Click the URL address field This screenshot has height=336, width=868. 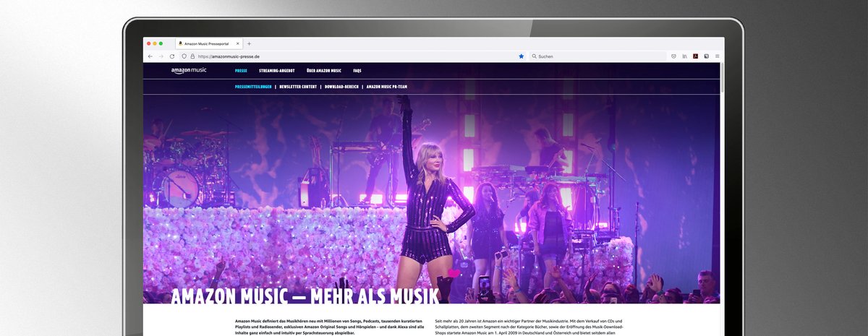(354, 56)
